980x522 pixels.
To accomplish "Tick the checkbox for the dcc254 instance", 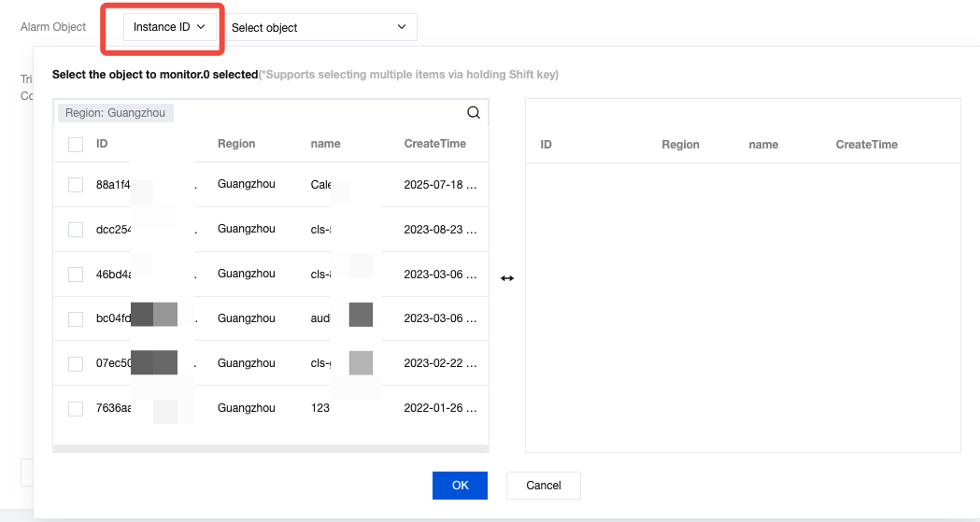I will click(76, 230).
